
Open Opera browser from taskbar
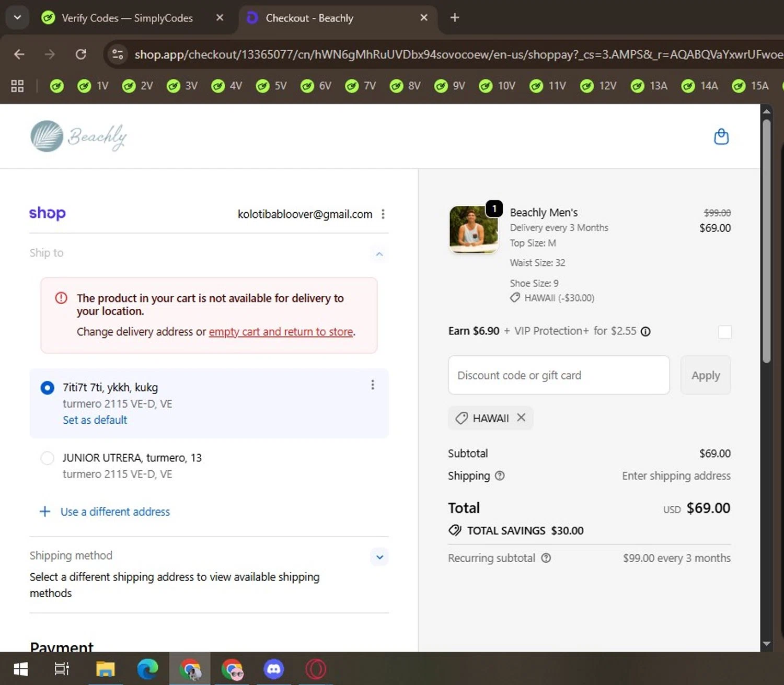(316, 669)
